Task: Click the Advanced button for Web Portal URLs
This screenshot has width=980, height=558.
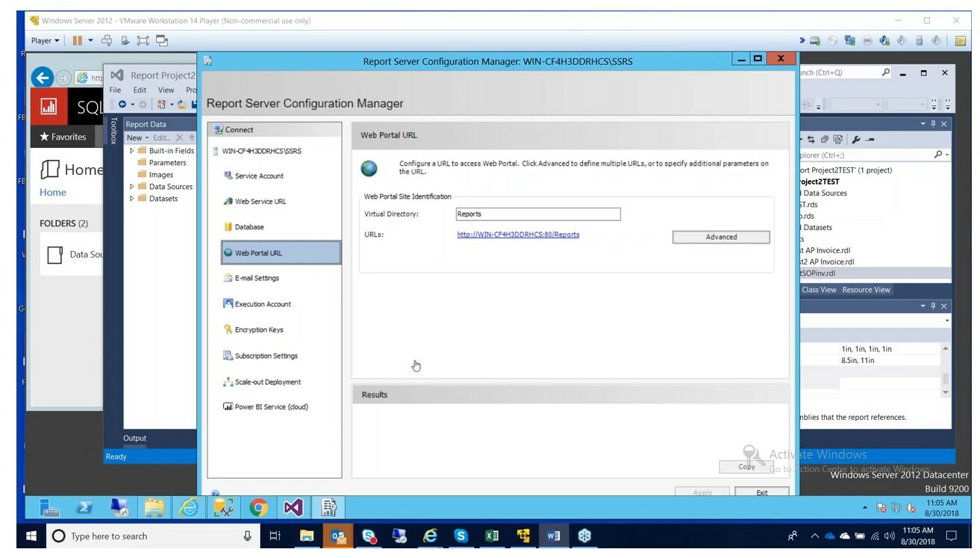Action: point(720,237)
